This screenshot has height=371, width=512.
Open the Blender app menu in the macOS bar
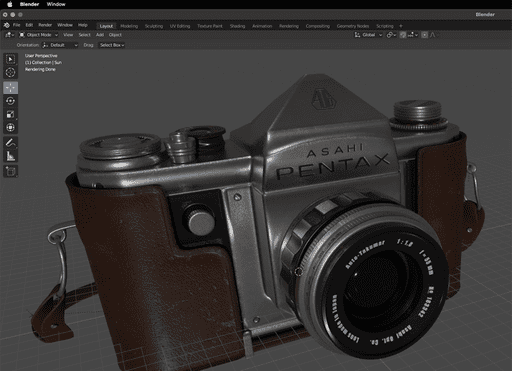coord(29,4)
